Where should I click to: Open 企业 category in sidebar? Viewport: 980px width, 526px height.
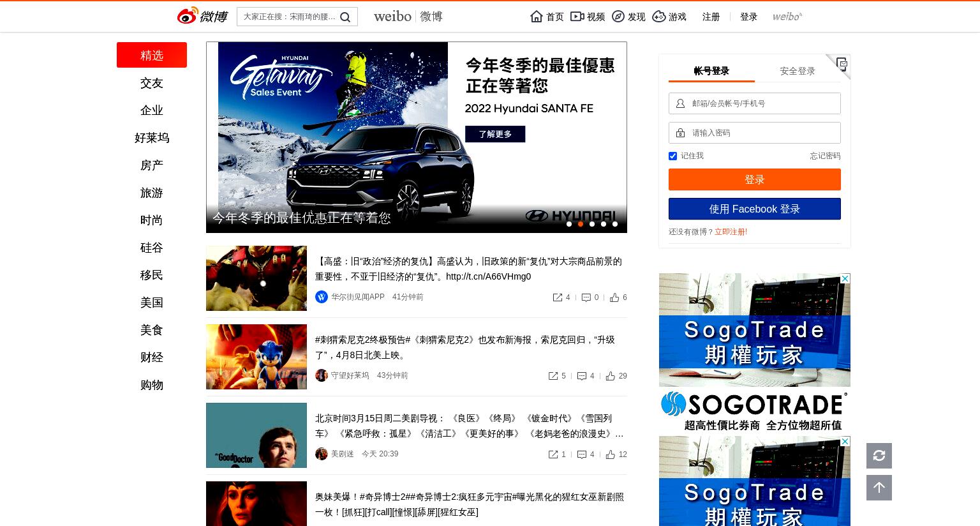point(152,110)
